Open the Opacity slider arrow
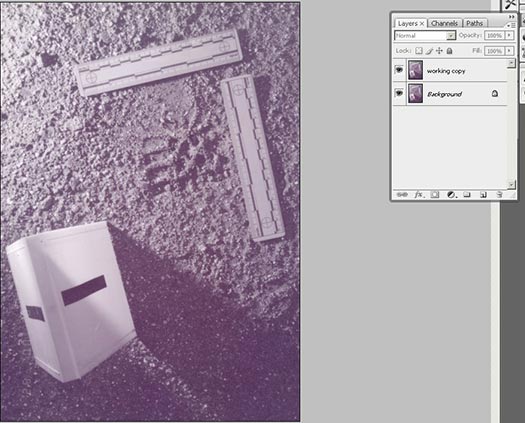 coord(509,35)
